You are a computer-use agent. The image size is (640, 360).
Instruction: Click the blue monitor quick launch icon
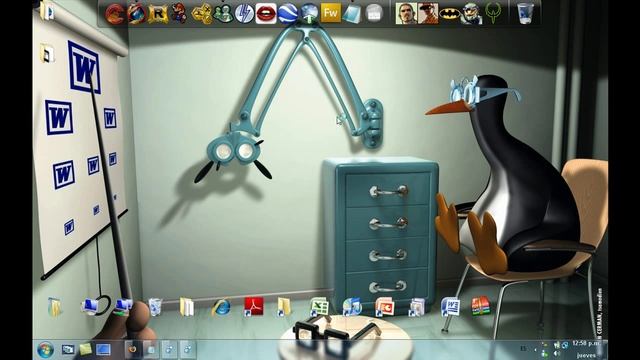[x=103, y=349]
